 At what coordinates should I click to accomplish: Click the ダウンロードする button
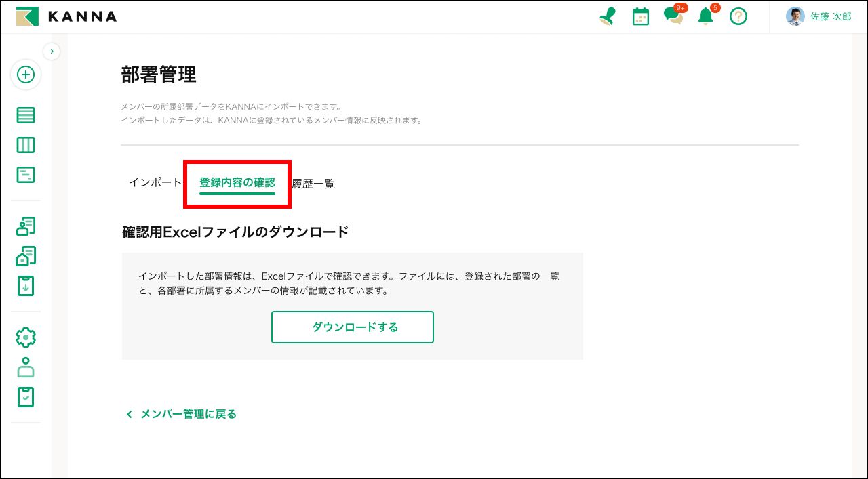click(x=352, y=327)
